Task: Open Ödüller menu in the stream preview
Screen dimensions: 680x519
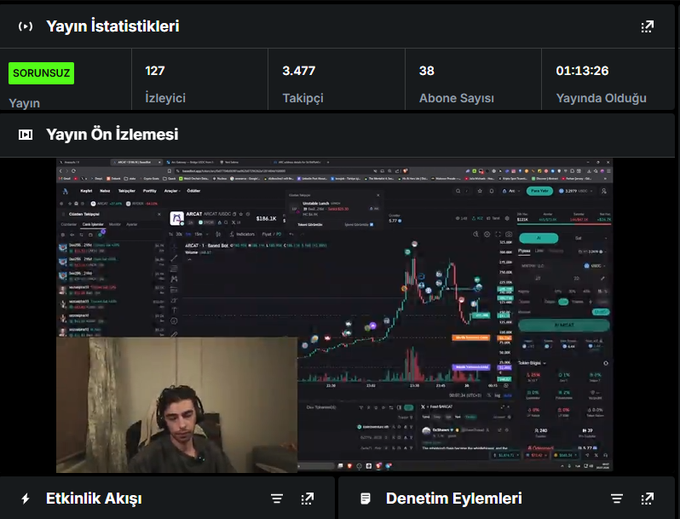Action: [193, 191]
